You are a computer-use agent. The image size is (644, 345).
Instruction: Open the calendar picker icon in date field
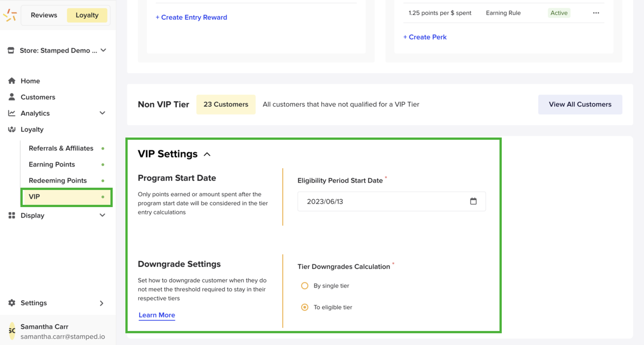[473, 201]
